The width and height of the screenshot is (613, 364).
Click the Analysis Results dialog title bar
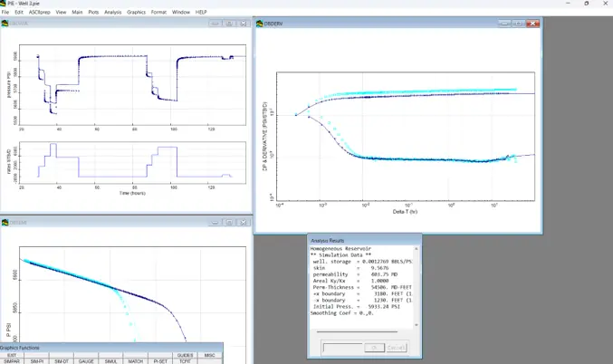pos(364,241)
